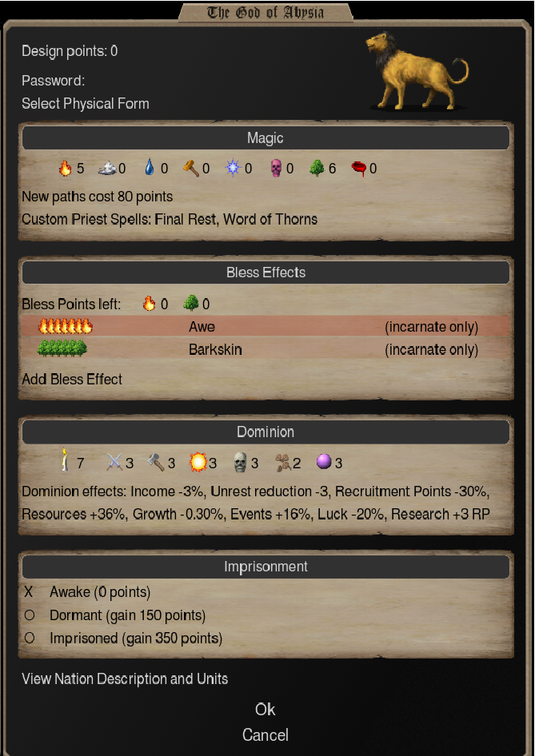Confirm the god design with Ok
The height and width of the screenshot is (756, 535).
[265, 710]
